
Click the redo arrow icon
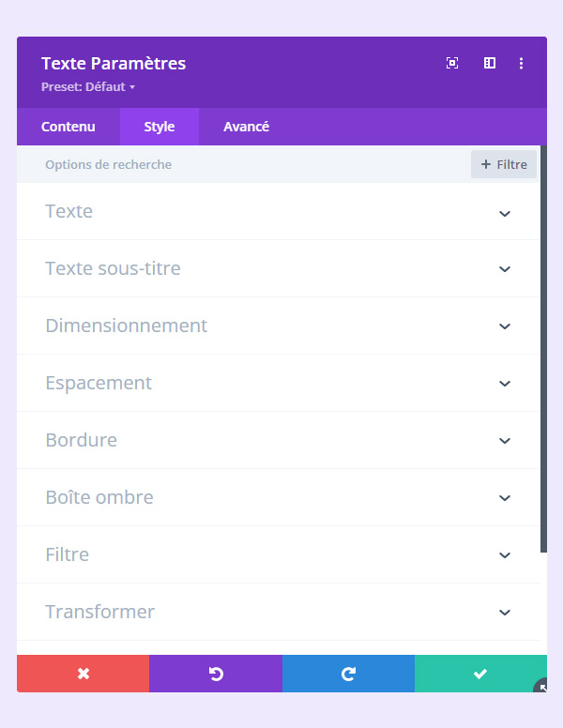click(348, 674)
